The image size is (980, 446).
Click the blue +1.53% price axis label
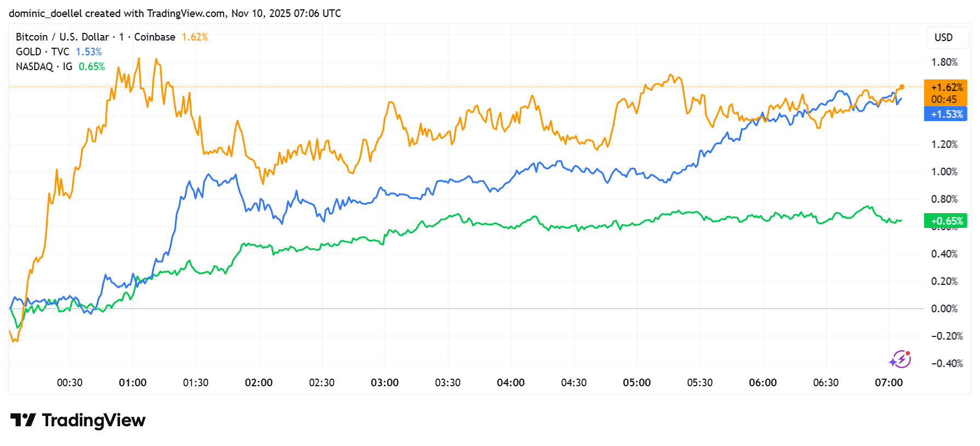pos(947,114)
